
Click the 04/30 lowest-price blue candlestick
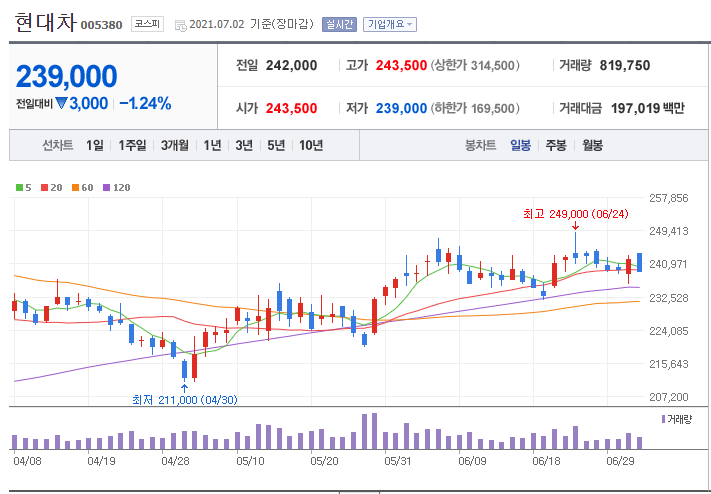(185, 370)
